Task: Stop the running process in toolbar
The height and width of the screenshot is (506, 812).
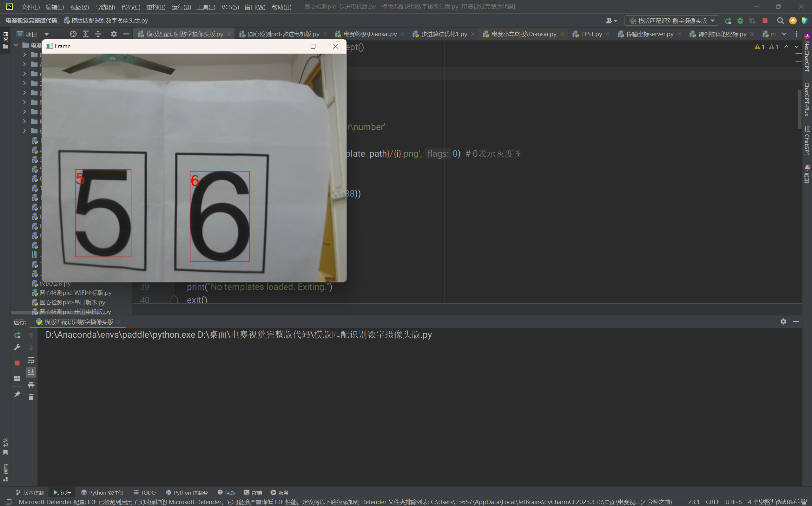Action: 765,21
